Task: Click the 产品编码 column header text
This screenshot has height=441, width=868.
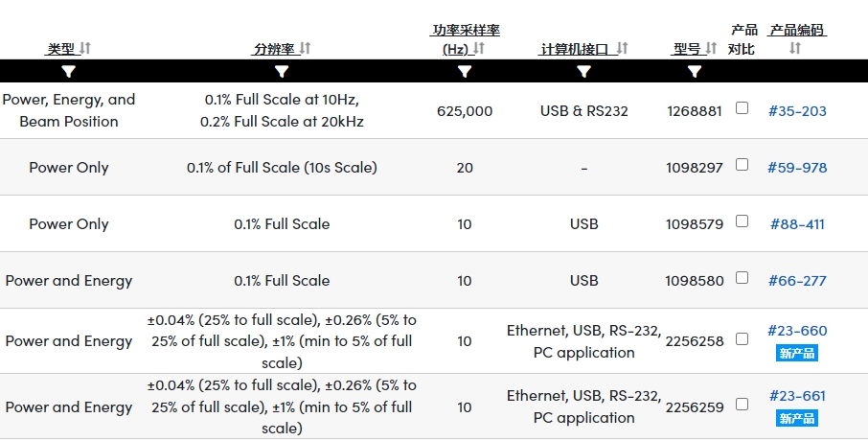Action: 797,30
